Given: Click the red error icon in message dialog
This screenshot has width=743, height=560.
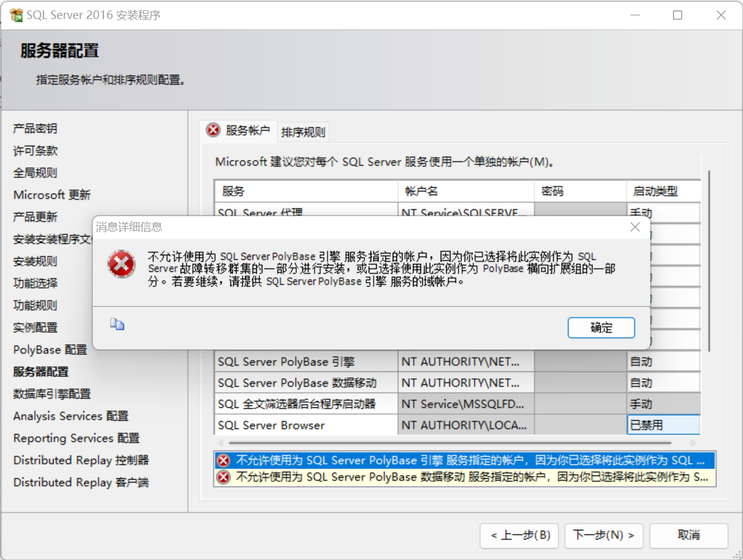Looking at the screenshot, I should (x=121, y=264).
